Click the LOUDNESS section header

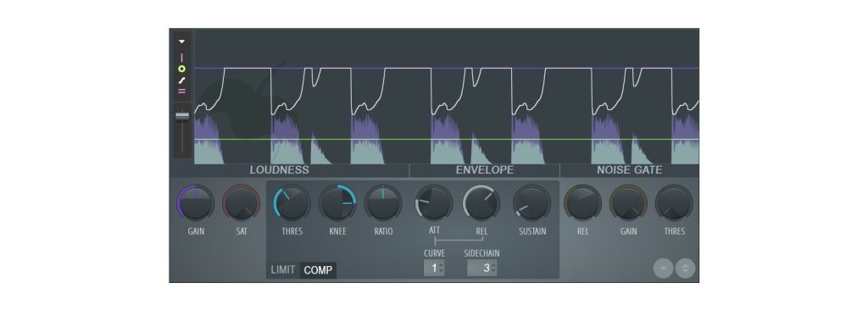pos(279,170)
